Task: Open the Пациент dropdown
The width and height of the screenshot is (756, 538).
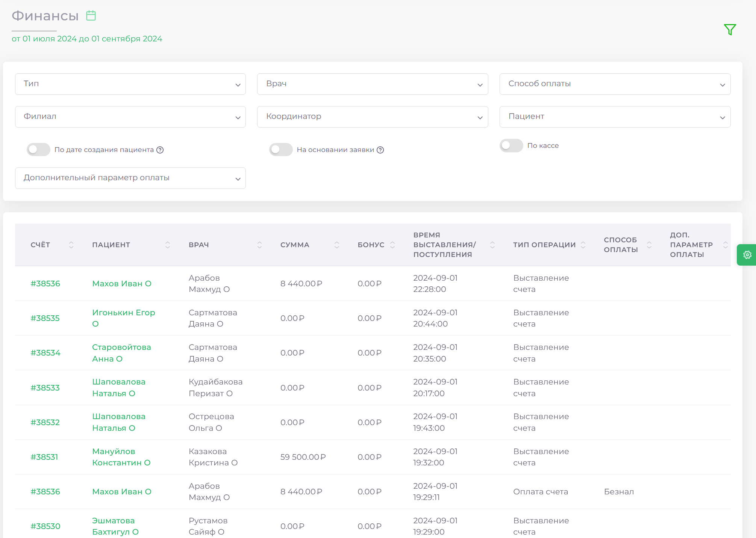Action: (x=615, y=117)
